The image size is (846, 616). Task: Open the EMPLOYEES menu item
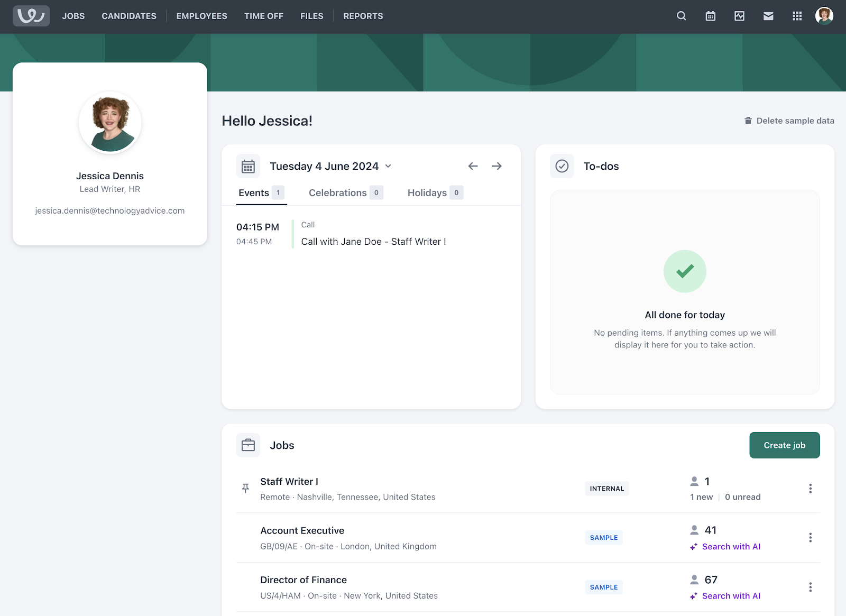202,16
